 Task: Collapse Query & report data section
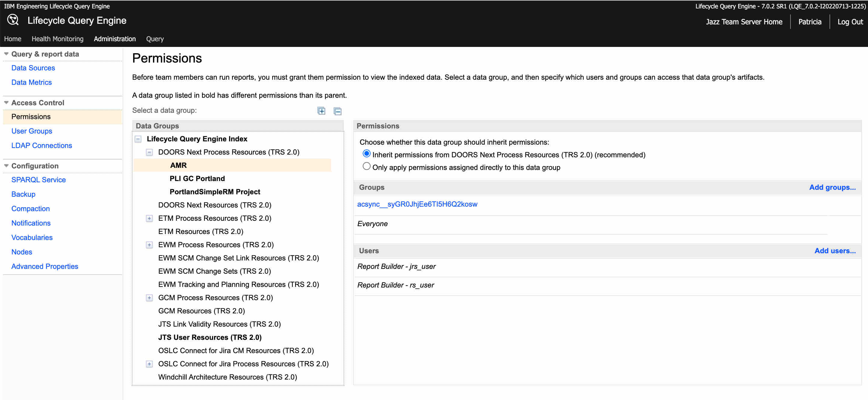tap(6, 54)
